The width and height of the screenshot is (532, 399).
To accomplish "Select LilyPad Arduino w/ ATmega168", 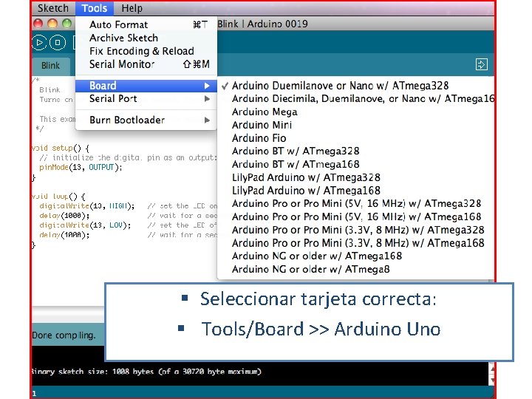I will [x=355, y=191].
